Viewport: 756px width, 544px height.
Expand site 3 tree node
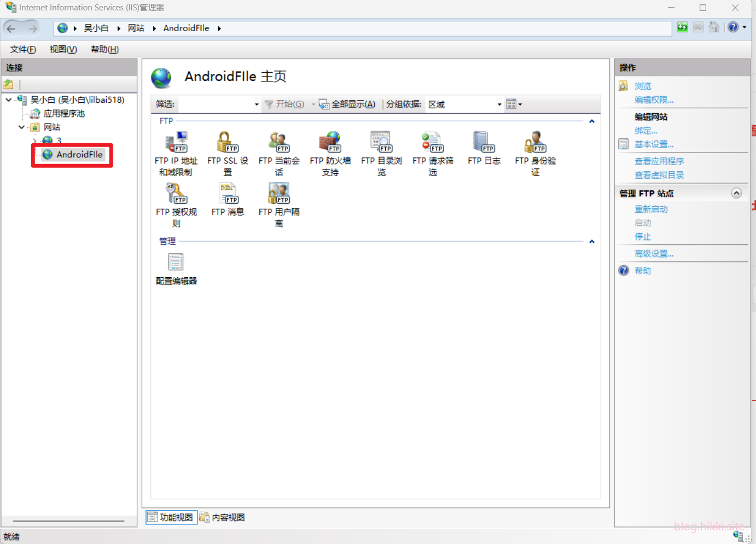coord(34,141)
